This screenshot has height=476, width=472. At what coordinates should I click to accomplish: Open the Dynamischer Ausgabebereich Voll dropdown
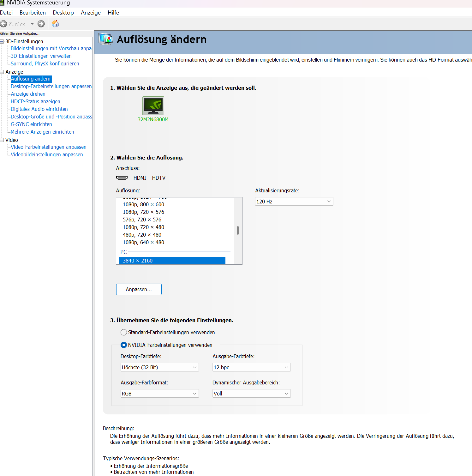pos(251,394)
